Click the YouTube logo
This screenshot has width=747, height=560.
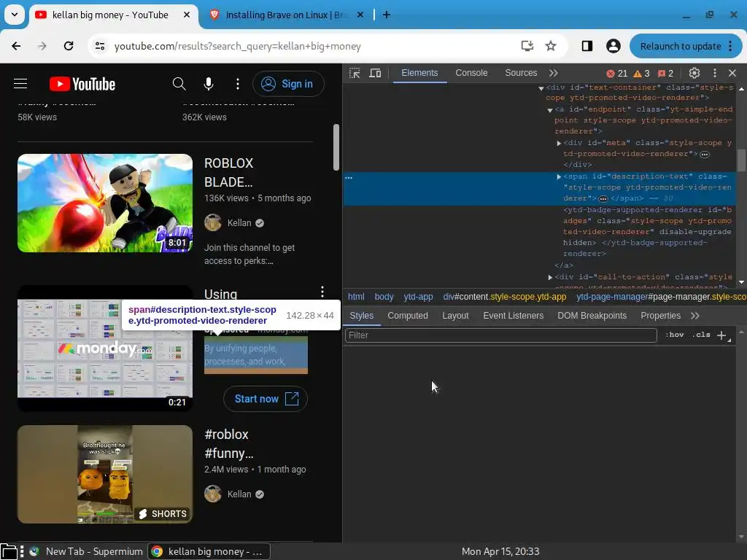[82, 85]
